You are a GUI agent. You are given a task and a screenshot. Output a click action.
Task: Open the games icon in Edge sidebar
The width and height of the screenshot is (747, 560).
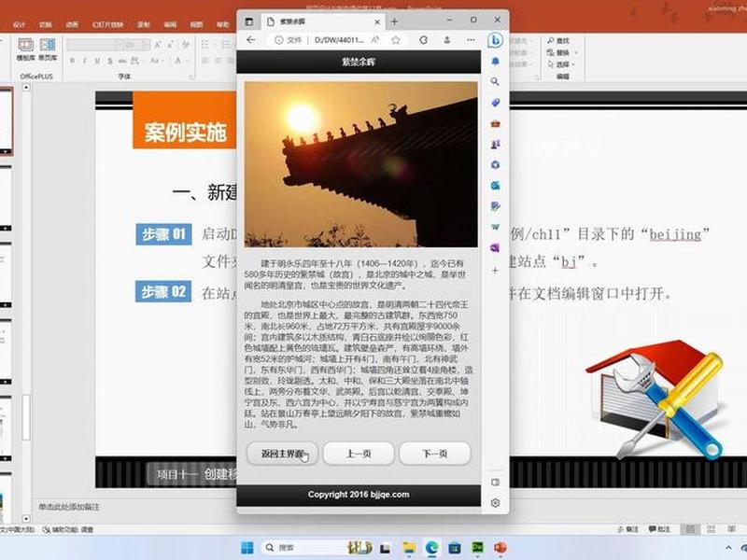(496, 144)
